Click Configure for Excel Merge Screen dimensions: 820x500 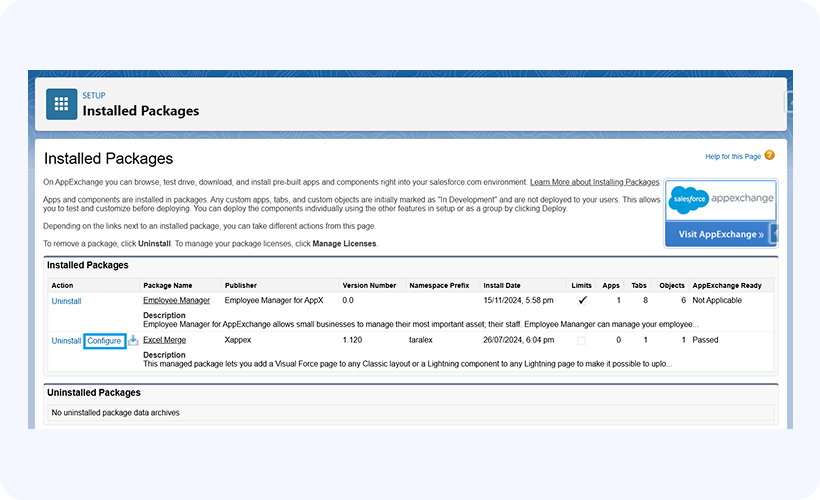(104, 341)
